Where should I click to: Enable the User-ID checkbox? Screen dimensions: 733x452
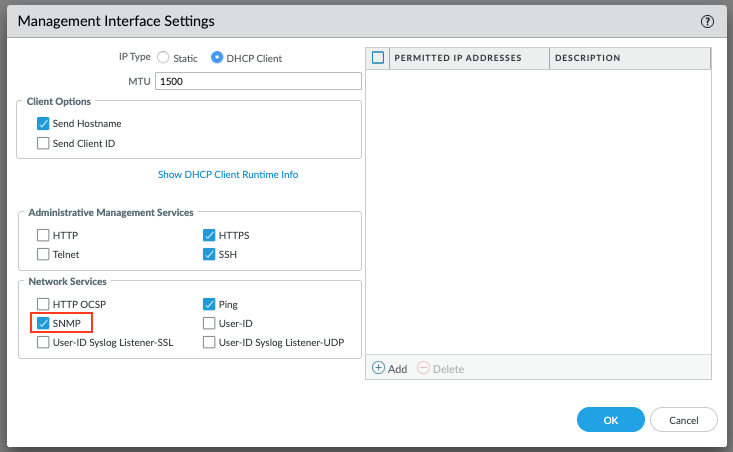(209, 323)
